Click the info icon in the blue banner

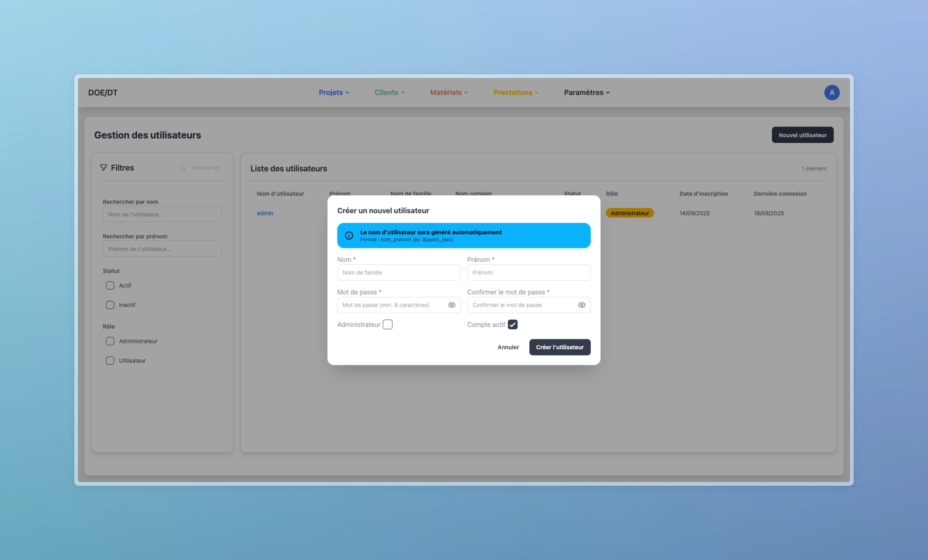349,236
